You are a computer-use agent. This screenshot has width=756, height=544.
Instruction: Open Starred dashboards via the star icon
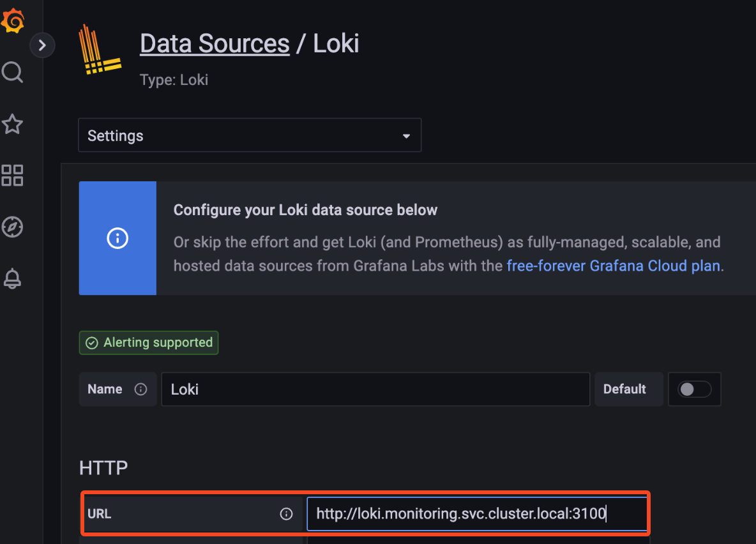pos(13,124)
